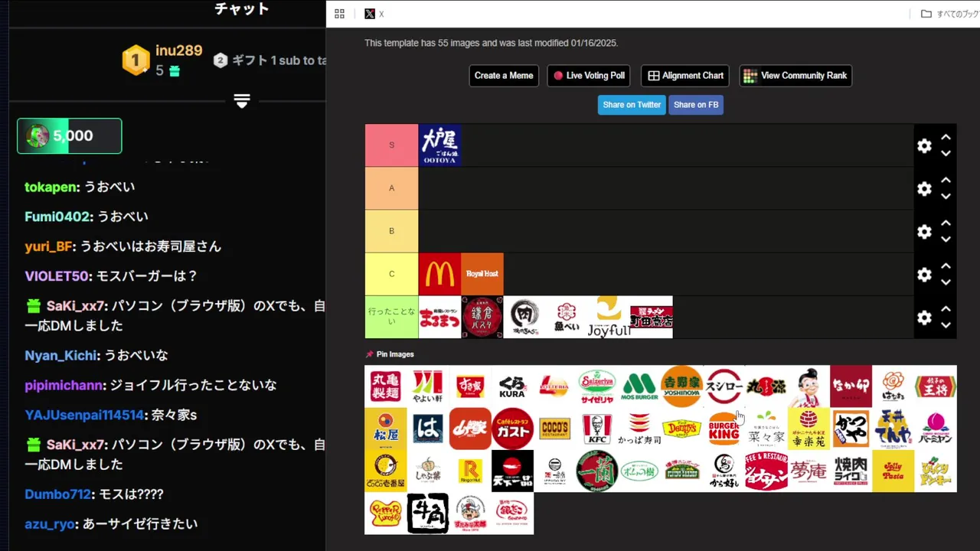
Task: Pick the 天丼てんや logo image
Action: [x=893, y=429]
